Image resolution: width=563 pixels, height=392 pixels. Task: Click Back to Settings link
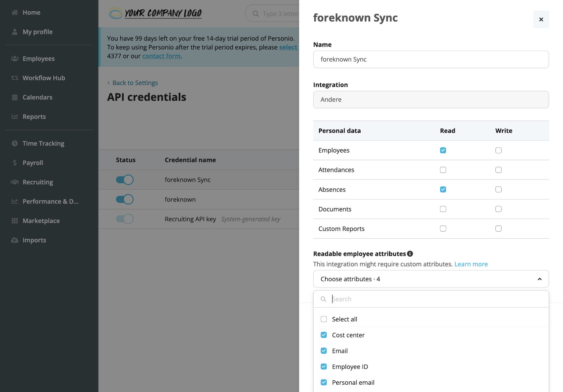click(133, 83)
